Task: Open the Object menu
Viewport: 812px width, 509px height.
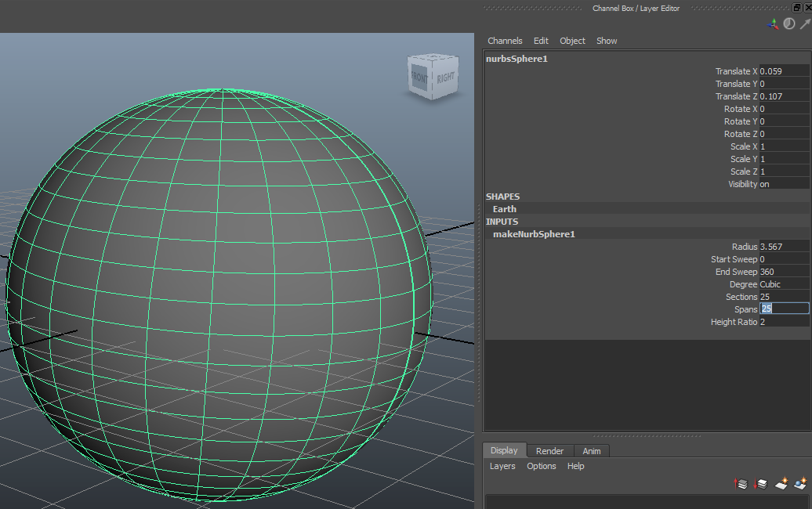Action: [572, 41]
